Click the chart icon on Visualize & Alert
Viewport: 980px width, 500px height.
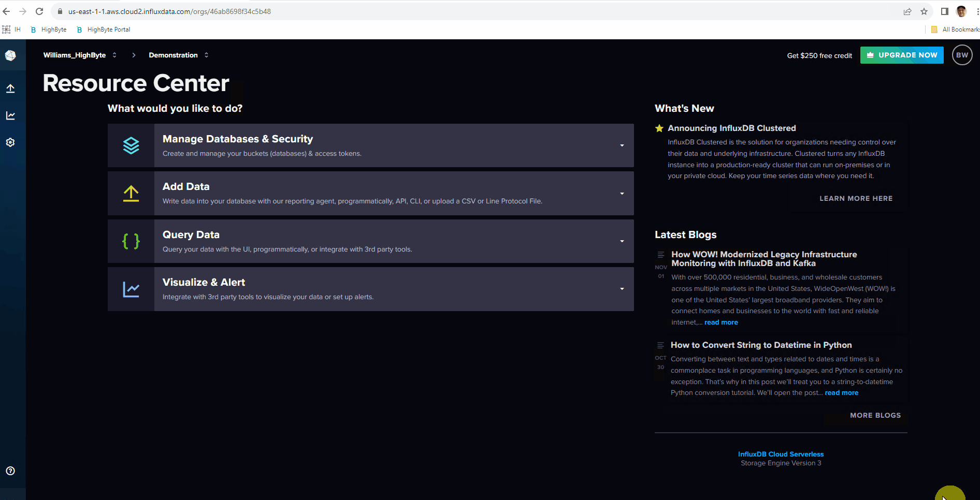coord(131,289)
